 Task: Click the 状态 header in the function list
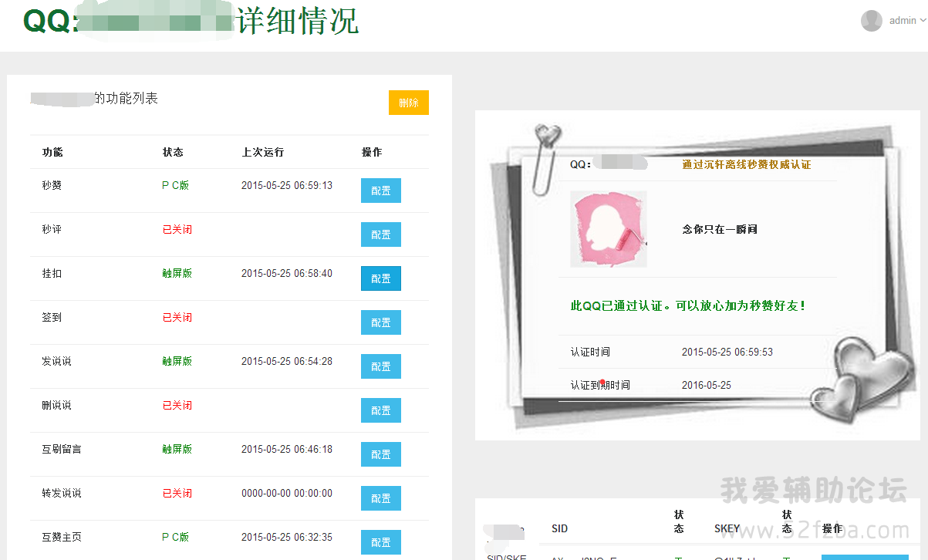pos(173,152)
